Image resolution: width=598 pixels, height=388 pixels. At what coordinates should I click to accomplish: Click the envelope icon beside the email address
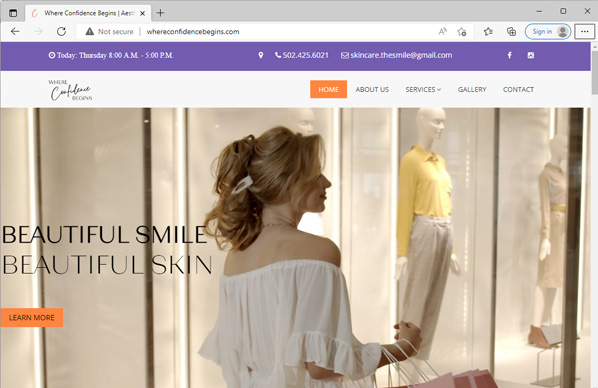point(345,56)
